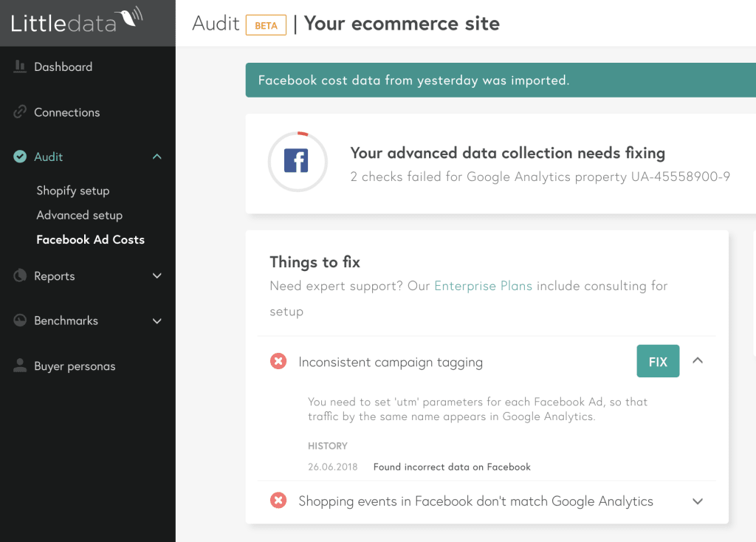
Task: Click the BETA badge next to Audit
Action: (x=266, y=25)
